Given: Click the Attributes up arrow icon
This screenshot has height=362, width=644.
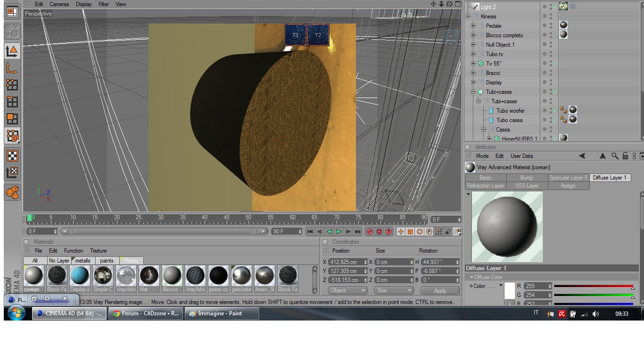Looking at the screenshot, I should [603, 156].
